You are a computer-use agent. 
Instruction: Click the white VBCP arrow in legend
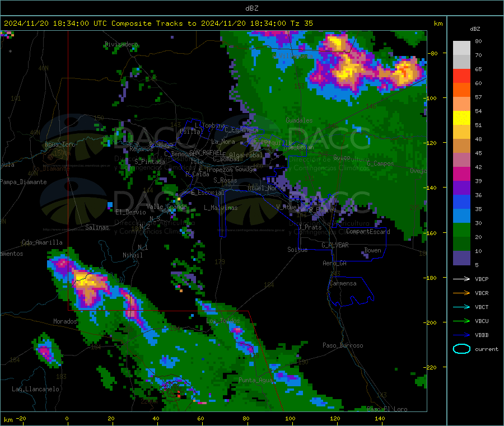coord(461,279)
